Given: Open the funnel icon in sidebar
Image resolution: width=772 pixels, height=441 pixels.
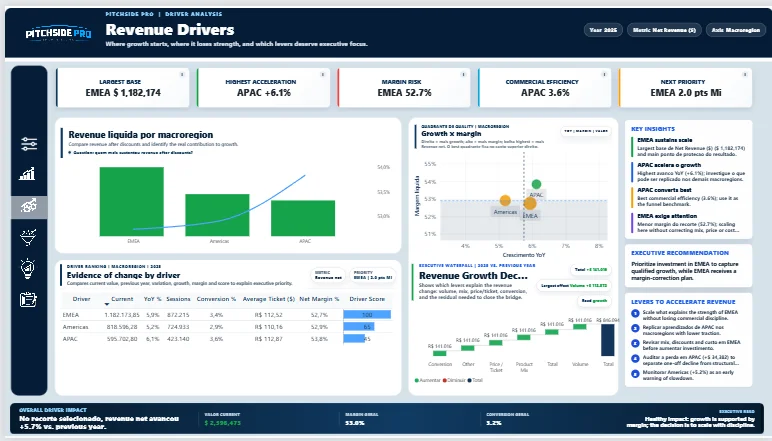Looking at the screenshot, I should [28, 237].
